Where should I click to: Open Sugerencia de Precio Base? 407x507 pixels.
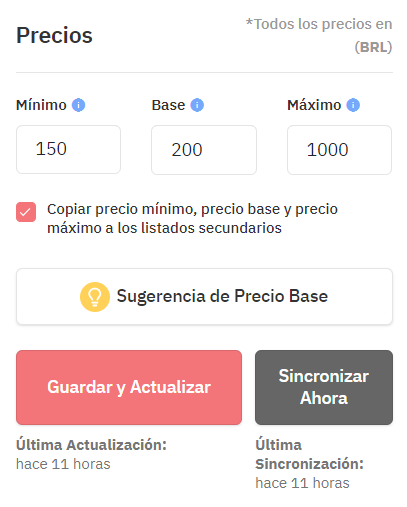point(204,296)
